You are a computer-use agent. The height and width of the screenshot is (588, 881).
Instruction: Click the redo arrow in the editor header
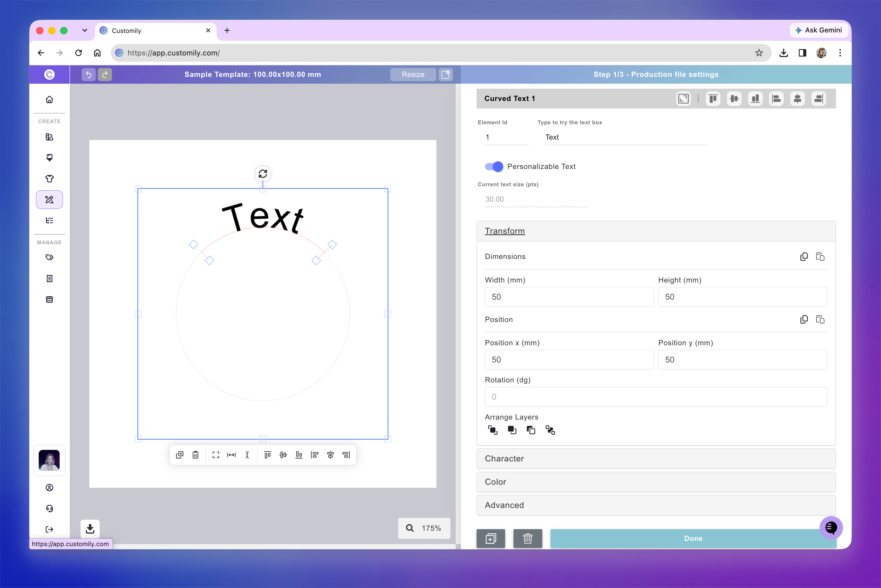(x=105, y=74)
